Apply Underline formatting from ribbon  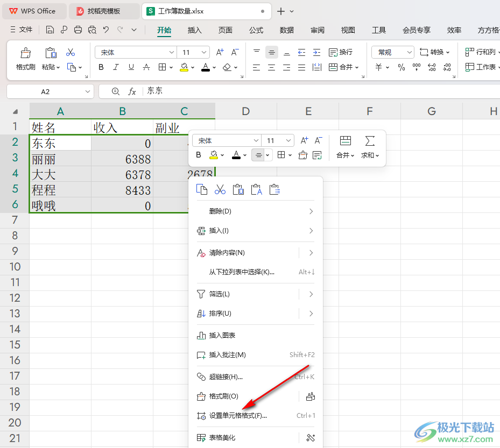tap(131, 67)
